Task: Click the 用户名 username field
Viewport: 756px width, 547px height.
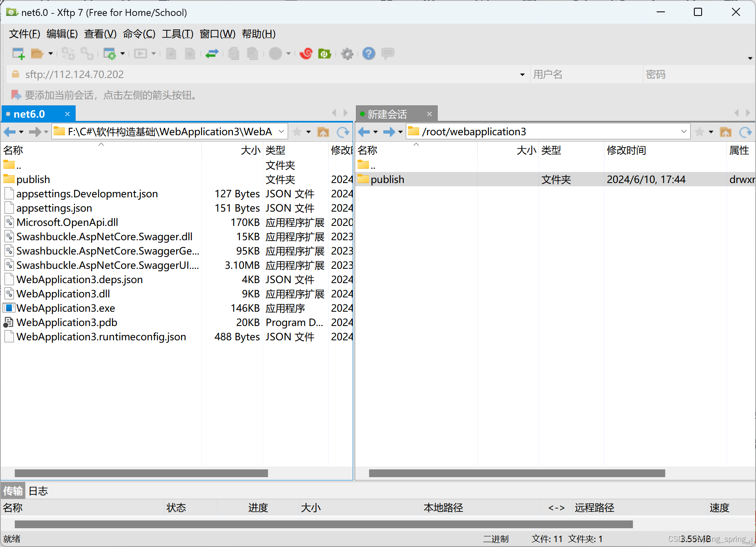Action: (586, 74)
